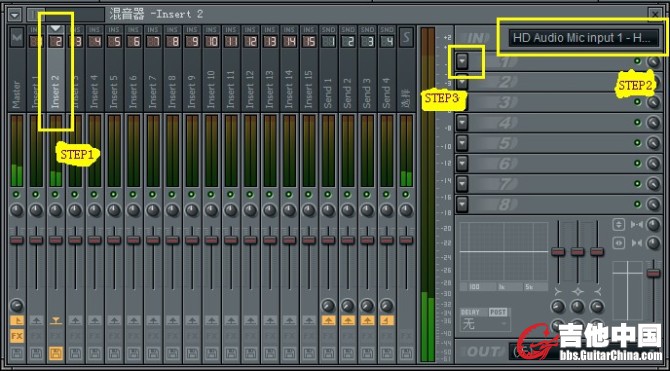This screenshot has width=670, height=371.
Task: Click the Insert 1 save-state disk icon
Action: [x=36, y=353]
